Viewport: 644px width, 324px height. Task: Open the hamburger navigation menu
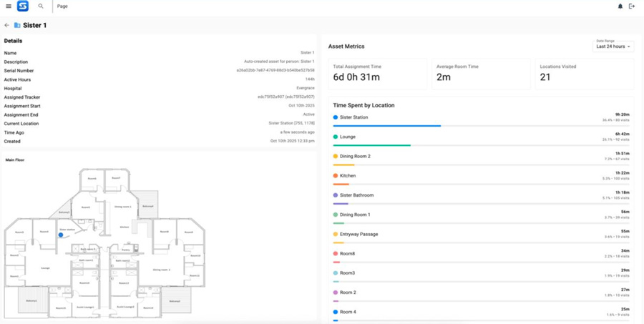9,6
